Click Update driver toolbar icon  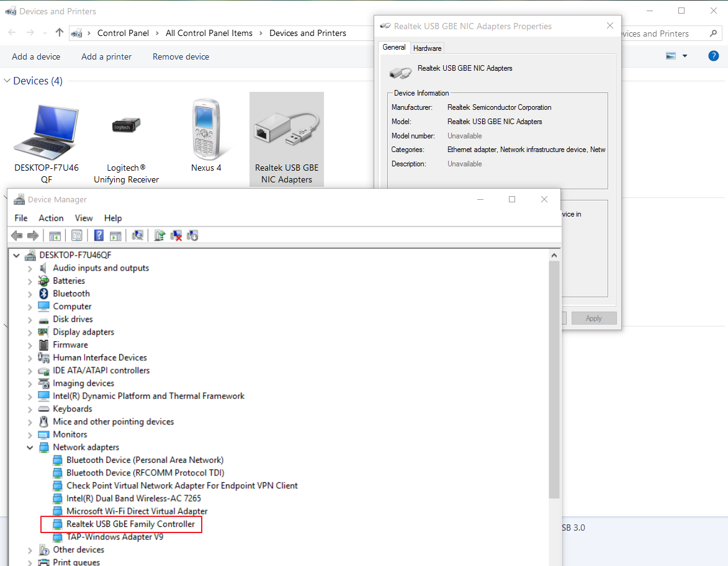(160, 235)
